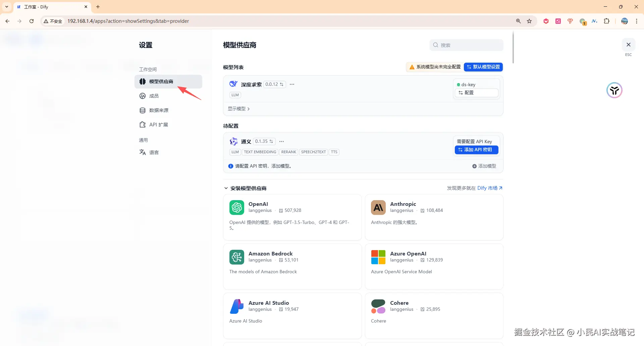The image size is (644, 346).
Task: Click 添加模型 in the 通义 card
Action: click(484, 166)
